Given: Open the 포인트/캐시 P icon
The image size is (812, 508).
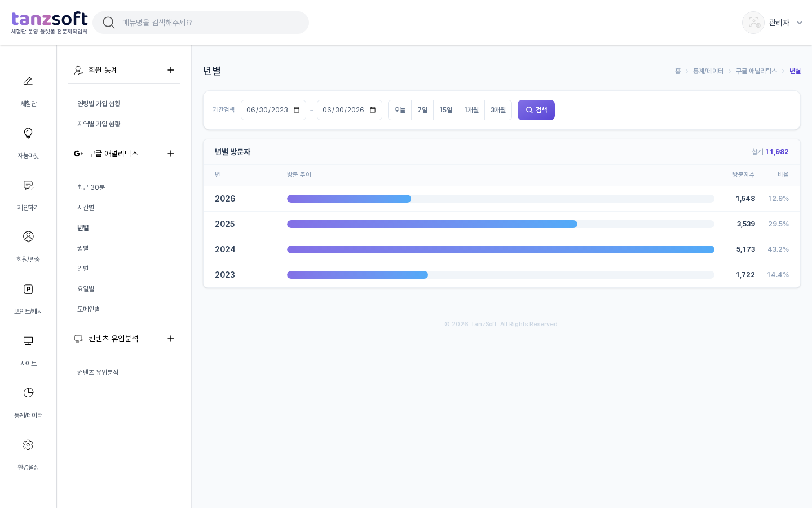Looking at the screenshot, I should coord(28,289).
